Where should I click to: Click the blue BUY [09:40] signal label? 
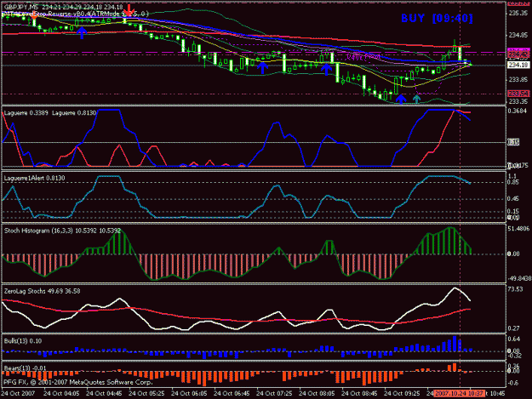pyautogui.click(x=437, y=19)
